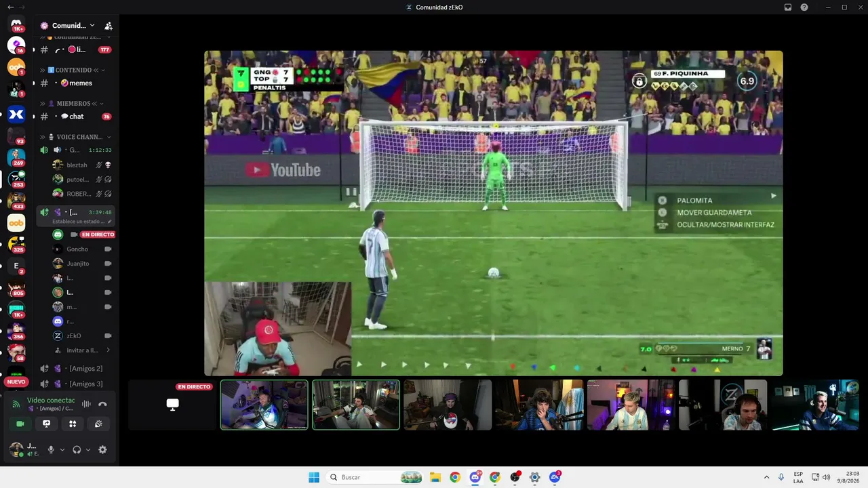Image resolution: width=868 pixels, height=488 pixels.
Task: Open the orange oob server with badge 1
Action: pos(16,67)
